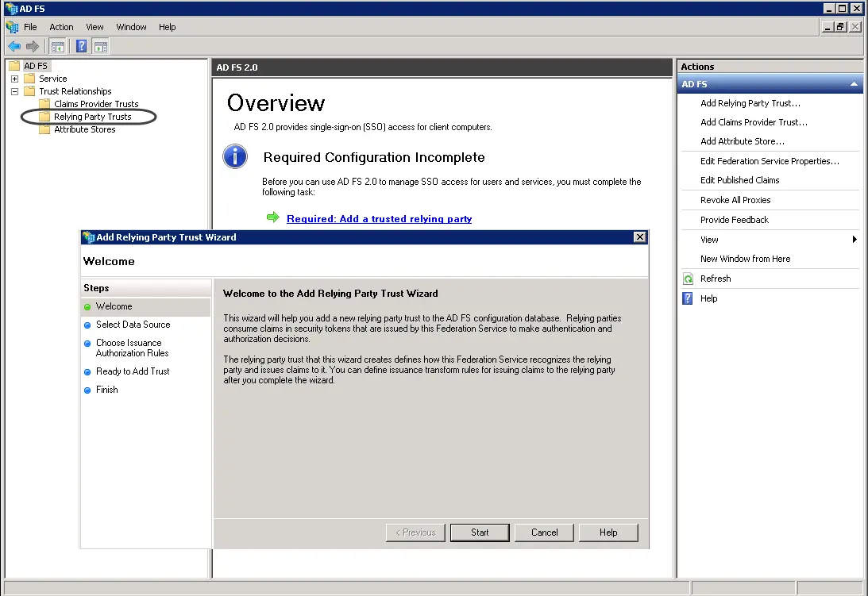Open the View submenu arrow in Actions

click(x=854, y=240)
